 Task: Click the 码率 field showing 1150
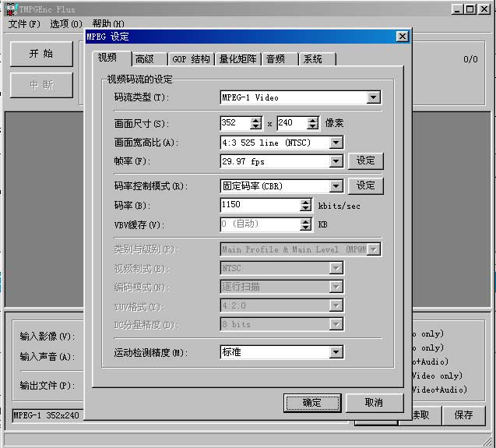(260, 205)
